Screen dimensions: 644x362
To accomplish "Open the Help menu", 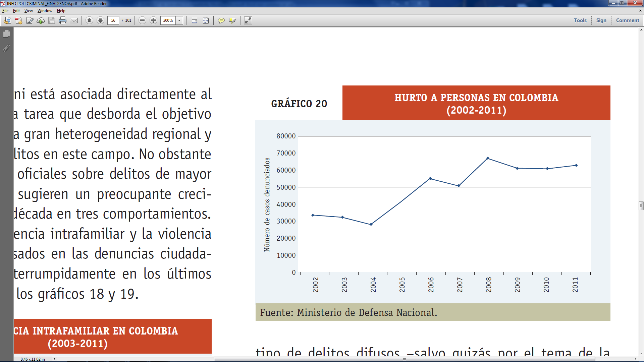I will click(x=61, y=11).
